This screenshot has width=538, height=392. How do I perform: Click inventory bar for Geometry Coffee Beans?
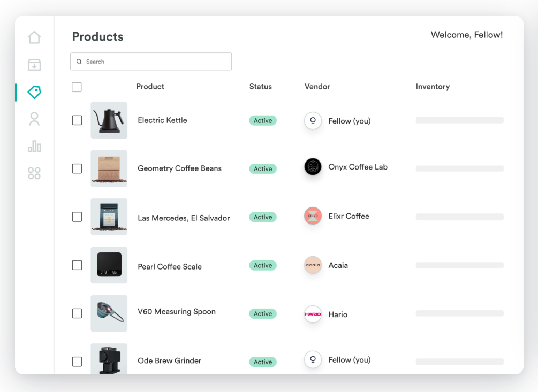point(459,168)
